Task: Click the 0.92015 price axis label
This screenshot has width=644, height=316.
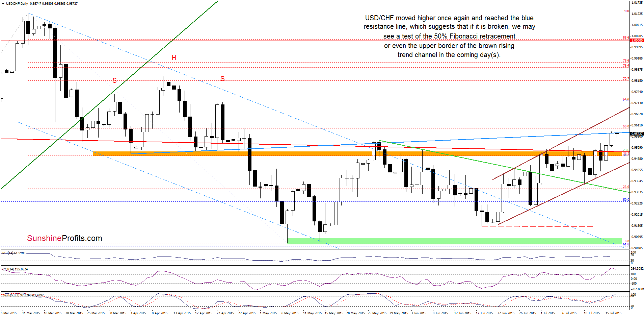Action: (637, 215)
